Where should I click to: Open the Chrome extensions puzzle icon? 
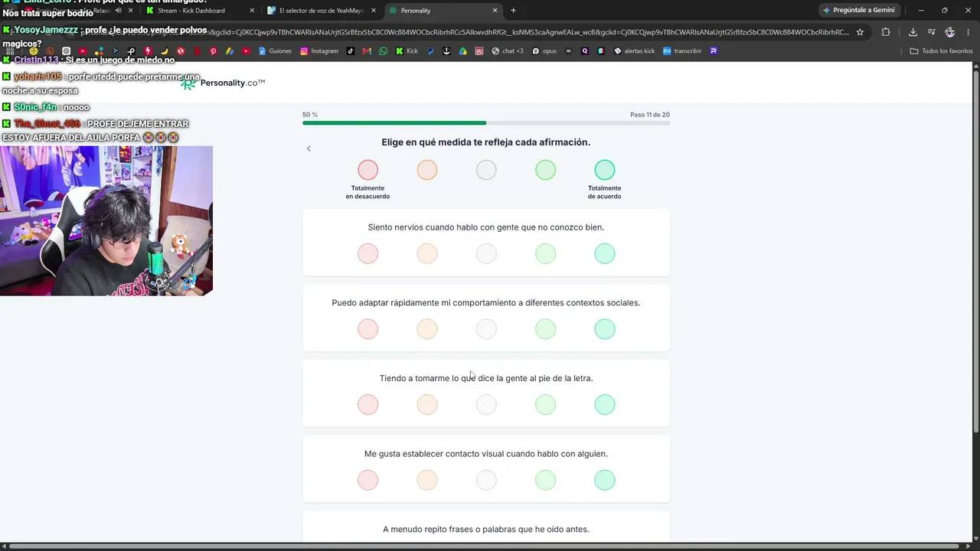(886, 32)
